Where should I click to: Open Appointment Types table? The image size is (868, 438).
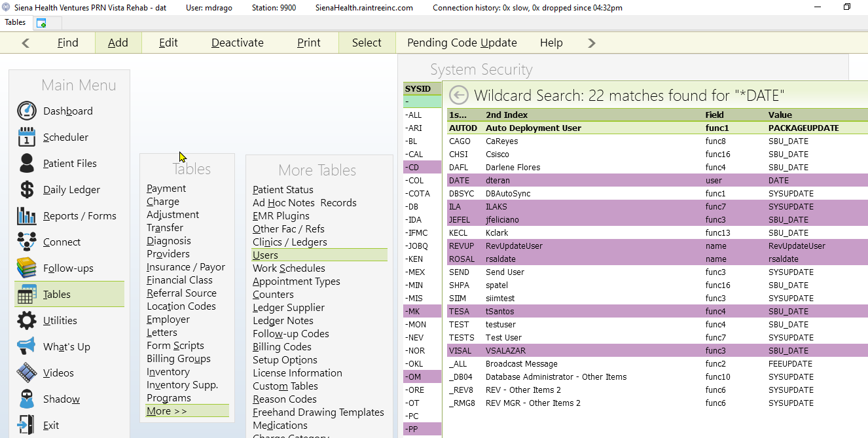coord(297,282)
